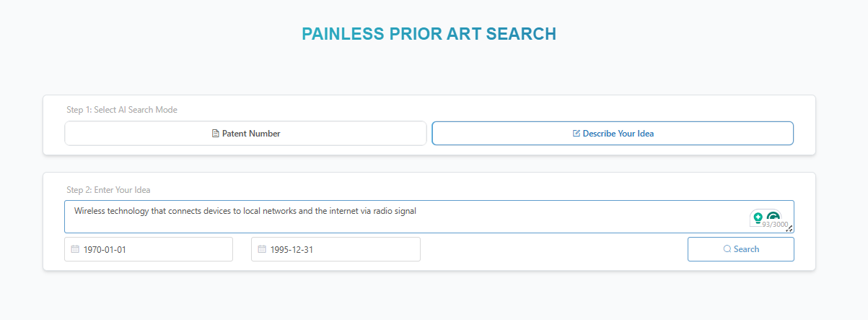Select the Describe Your Idea mode
The width and height of the screenshot is (868, 320).
click(x=613, y=134)
